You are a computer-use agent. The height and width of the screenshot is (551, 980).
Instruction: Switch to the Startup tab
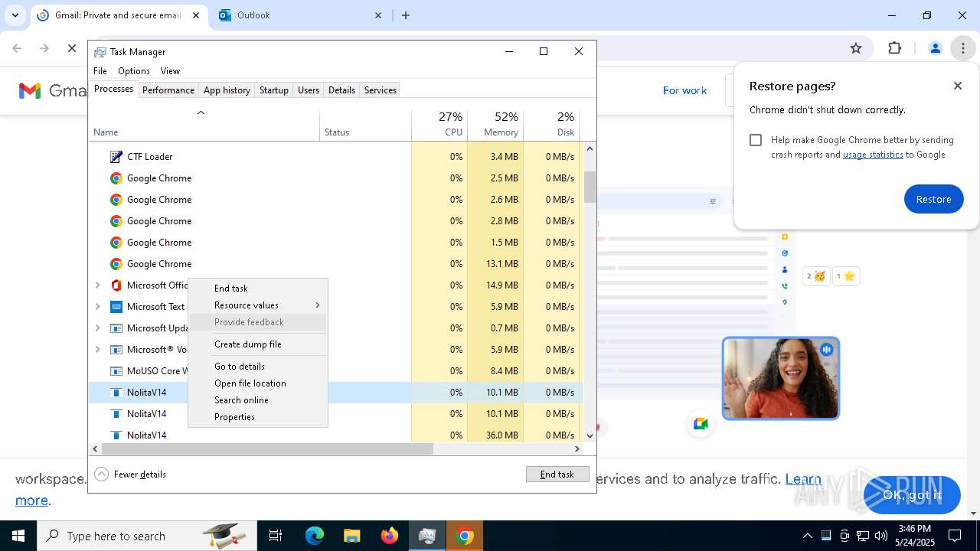pyautogui.click(x=273, y=90)
